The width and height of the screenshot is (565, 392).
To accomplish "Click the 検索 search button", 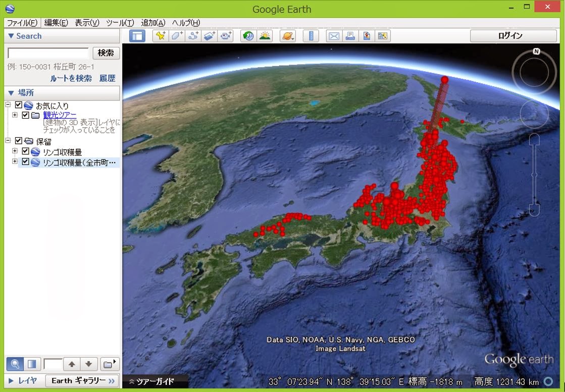I will [106, 53].
